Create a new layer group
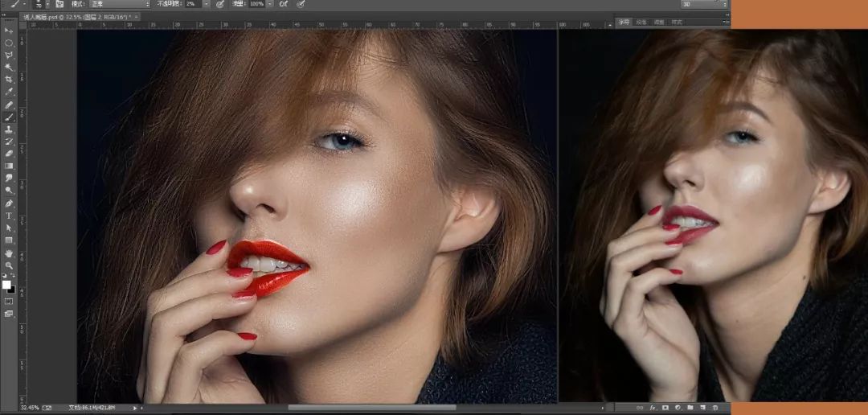 point(690,408)
